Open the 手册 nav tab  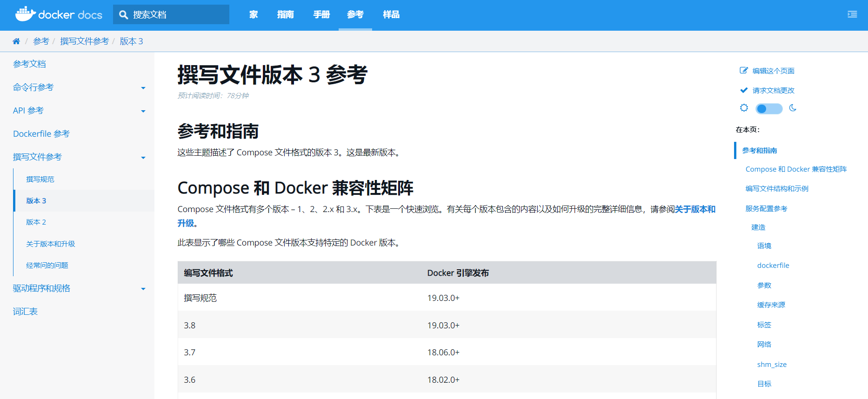pos(321,14)
